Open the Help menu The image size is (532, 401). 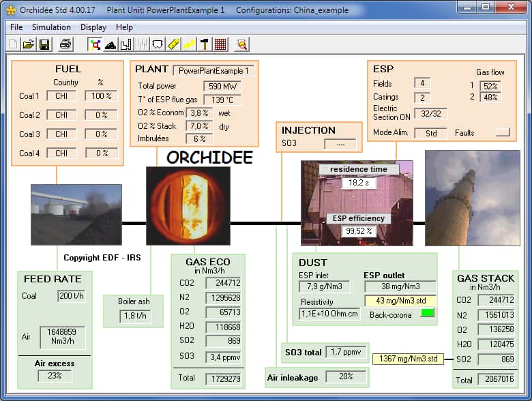(x=124, y=27)
